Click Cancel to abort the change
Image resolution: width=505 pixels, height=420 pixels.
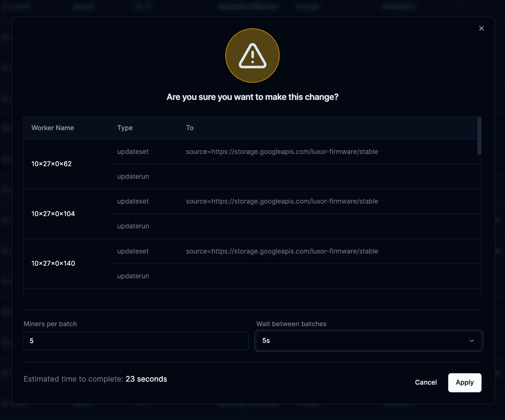coord(426,382)
